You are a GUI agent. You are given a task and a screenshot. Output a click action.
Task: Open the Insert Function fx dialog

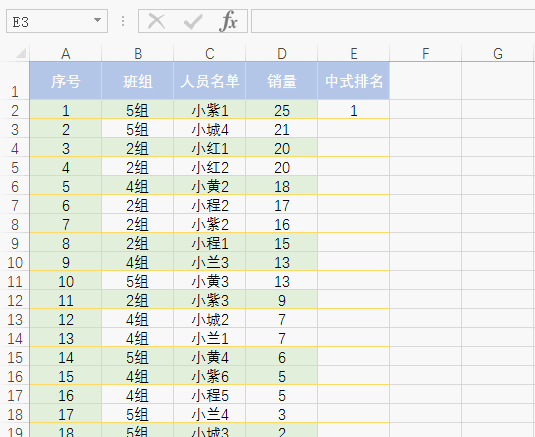229,21
